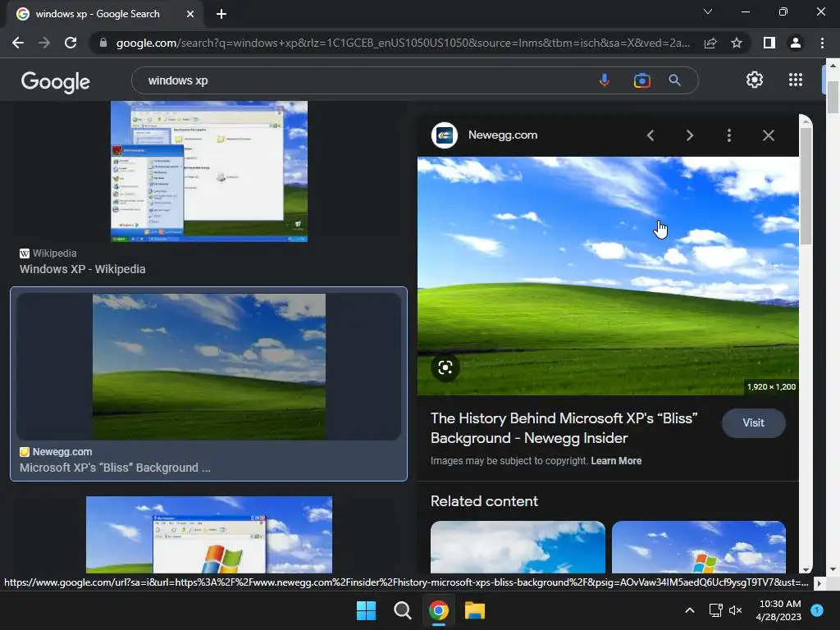Select thumbnail with Windows logo window
The image size is (840, 630).
(209, 535)
